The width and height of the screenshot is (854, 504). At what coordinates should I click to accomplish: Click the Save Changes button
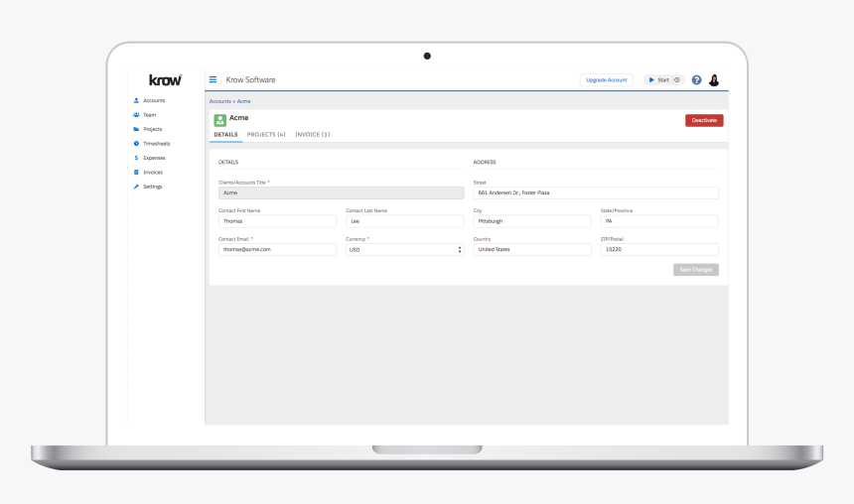click(x=695, y=270)
